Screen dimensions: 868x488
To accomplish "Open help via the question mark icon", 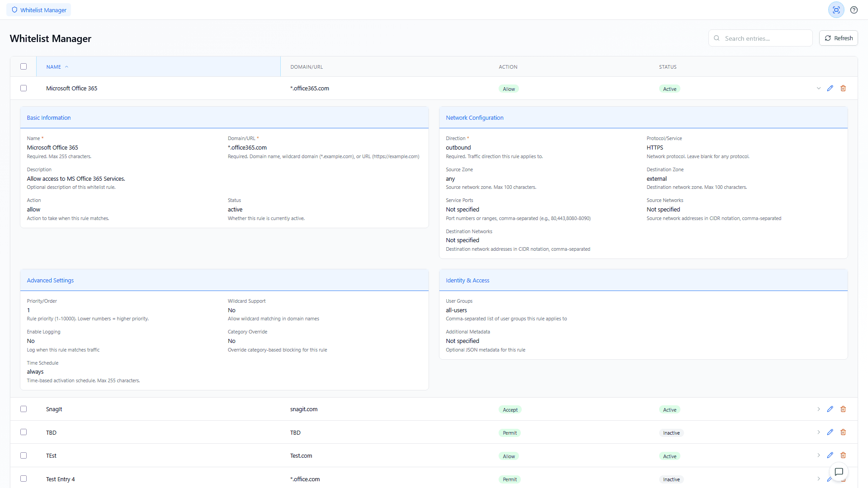I will [x=854, y=9].
